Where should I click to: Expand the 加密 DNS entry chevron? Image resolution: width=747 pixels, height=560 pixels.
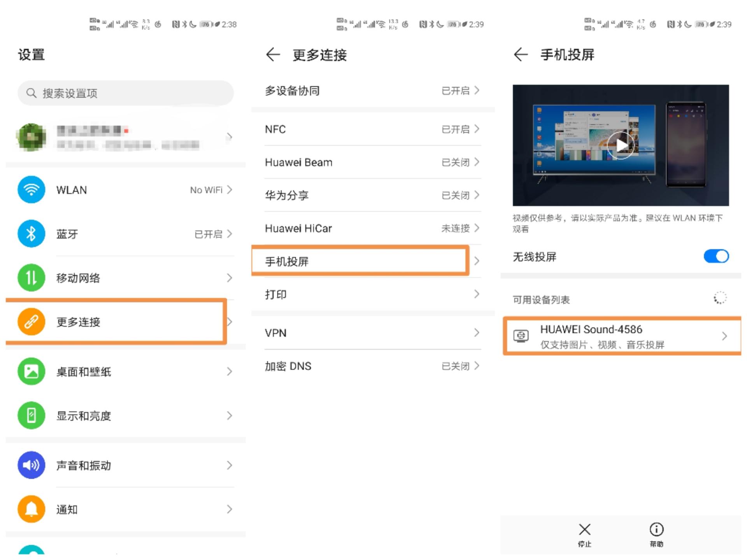(x=477, y=366)
